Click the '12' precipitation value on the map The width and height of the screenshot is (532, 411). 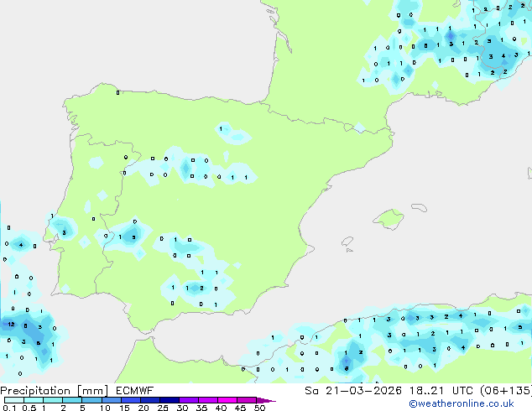(11, 325)
